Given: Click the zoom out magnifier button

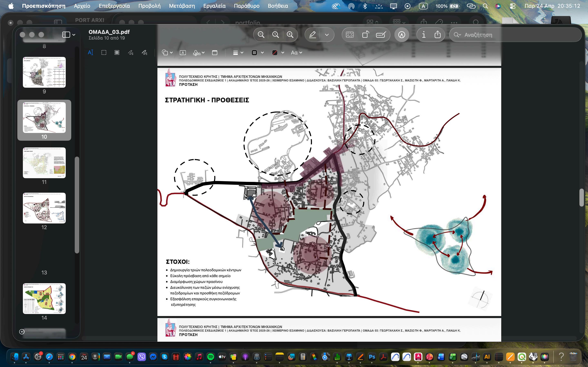Looking at the screenshot, I should (261, 35).
